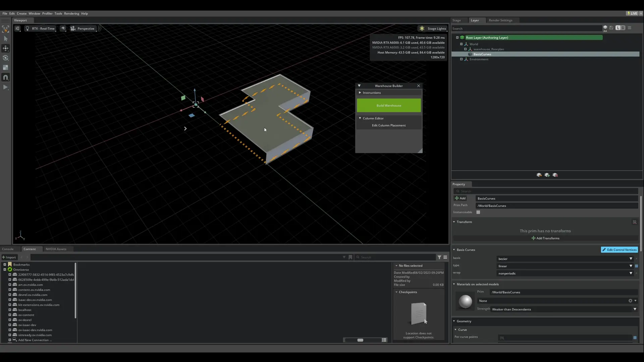Viewport: 644px width, 362px height.
Task: Switch the L/G layer mode toggle
Action: point(620,28)
